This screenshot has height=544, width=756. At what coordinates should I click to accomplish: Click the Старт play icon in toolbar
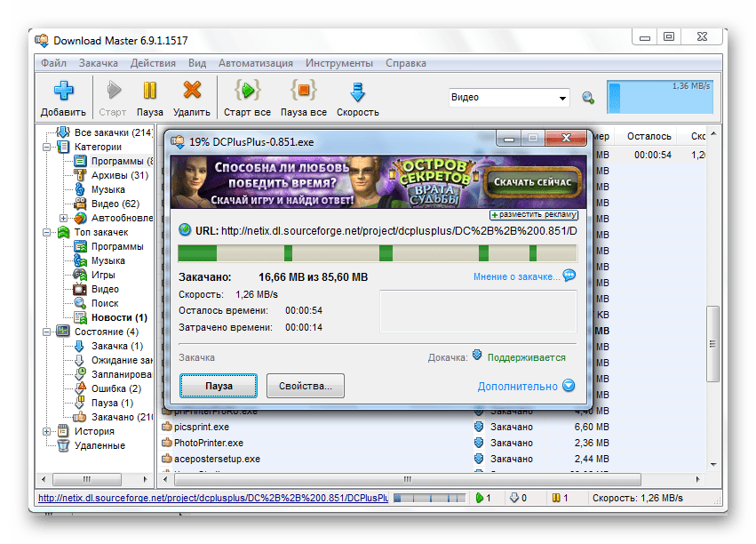(x=114, y=90)
